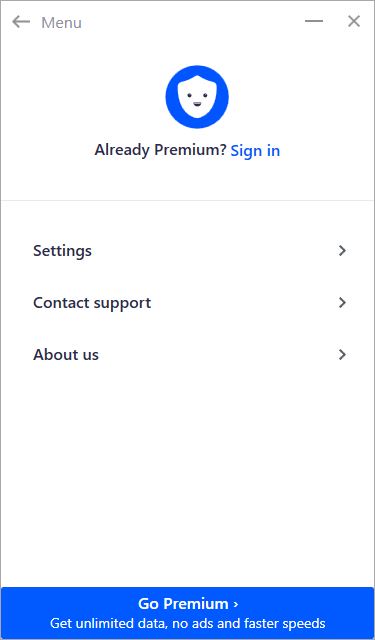Expand Settings using its right chevron
Image resolution: width=375 pixels, height=640 pixels.
[342, 251]
